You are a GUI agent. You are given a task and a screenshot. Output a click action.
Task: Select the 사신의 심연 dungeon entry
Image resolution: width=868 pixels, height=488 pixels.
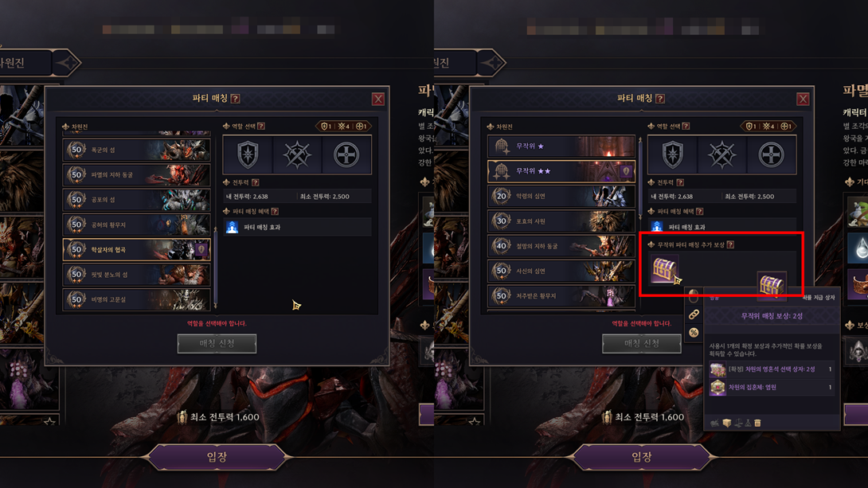point(561,271)
